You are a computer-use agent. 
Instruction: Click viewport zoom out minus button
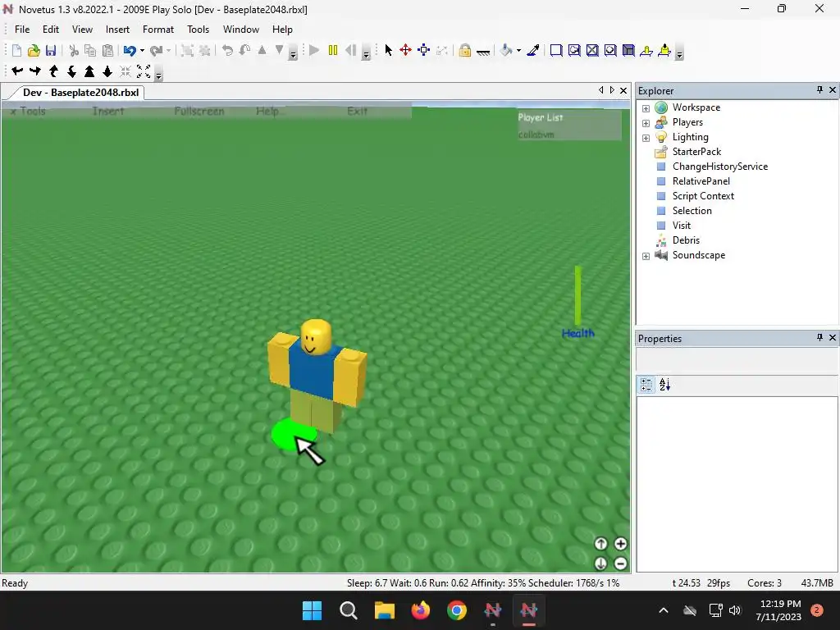click(620, 564)
